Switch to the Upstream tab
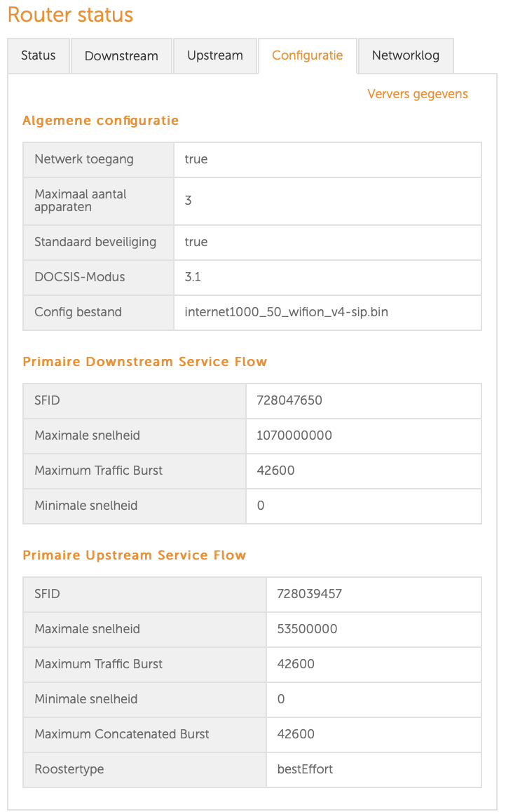This screenshot has height=812, width=506. (x=215, y=55)
